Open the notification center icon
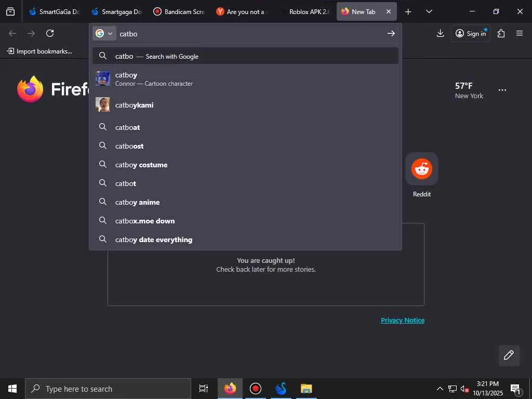Screen dimensions: 532x399 pyautogui.click(x=516, y=389)
